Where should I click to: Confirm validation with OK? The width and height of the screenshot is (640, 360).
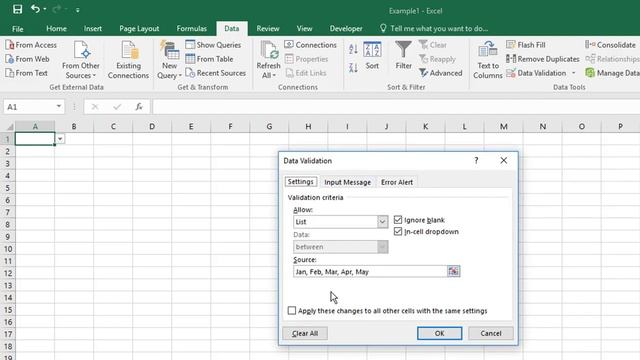(x=439, y=333)
